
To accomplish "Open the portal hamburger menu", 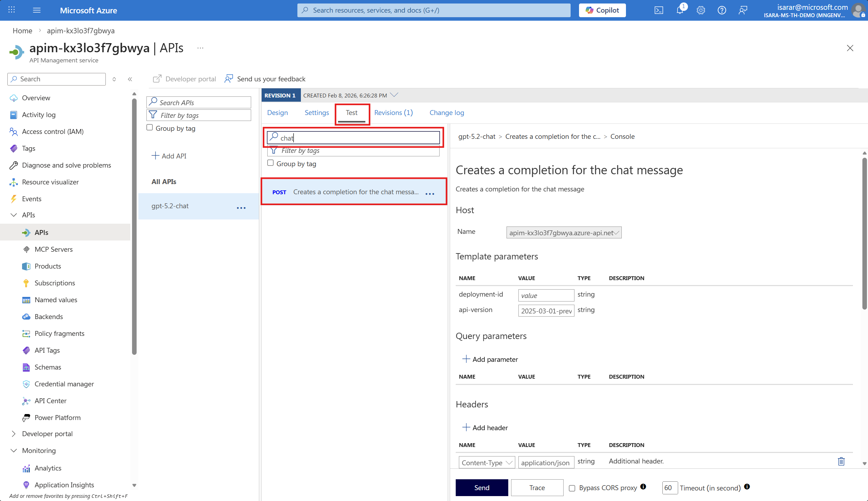I will tap(37, 10).
